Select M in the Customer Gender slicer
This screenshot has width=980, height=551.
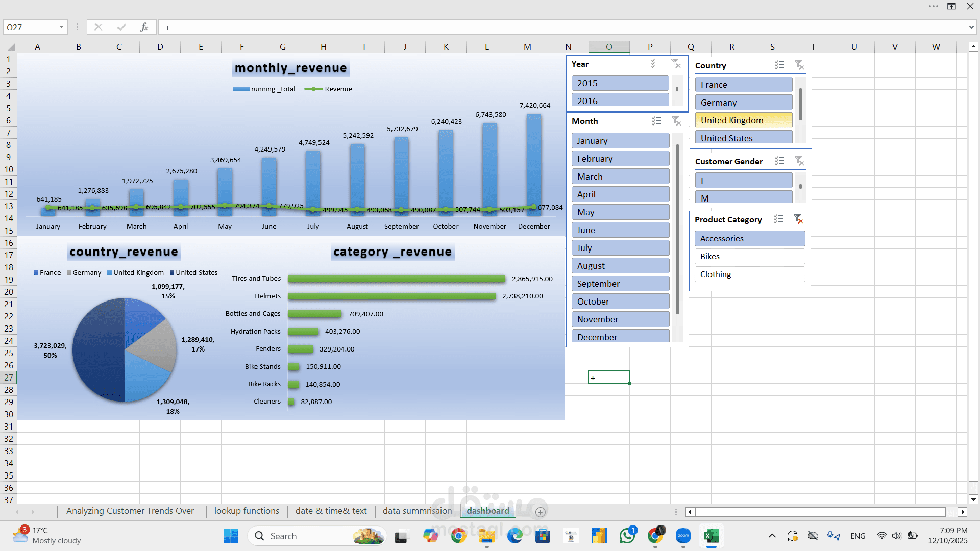click(x=743, y=197)
